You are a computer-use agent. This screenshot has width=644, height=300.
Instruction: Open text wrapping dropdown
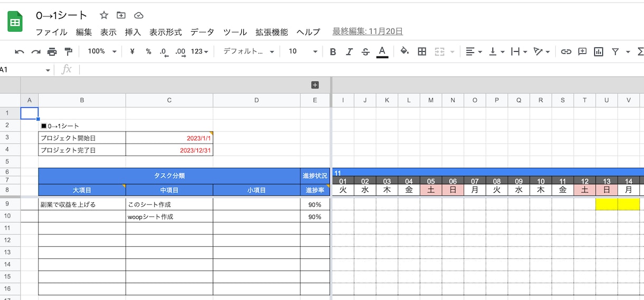519,51
